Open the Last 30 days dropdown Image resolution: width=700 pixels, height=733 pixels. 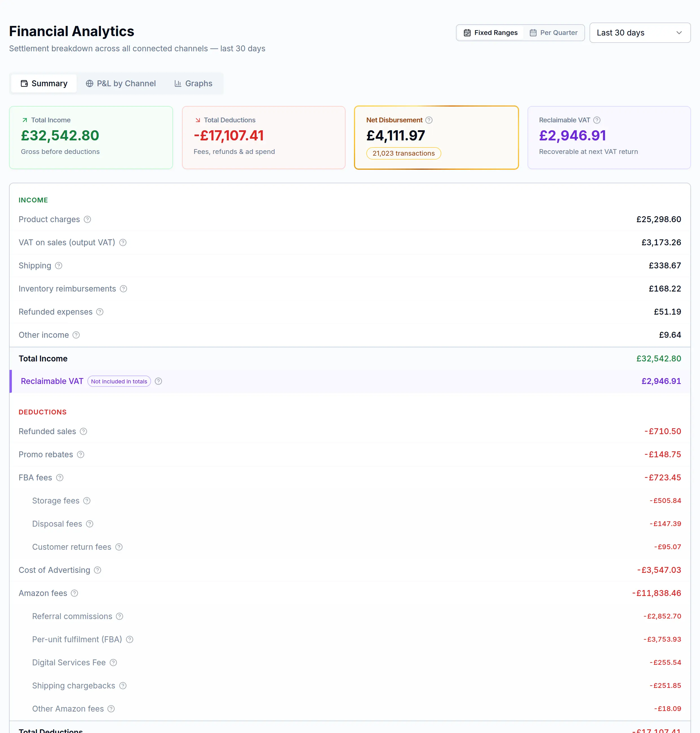click(640, 33)
